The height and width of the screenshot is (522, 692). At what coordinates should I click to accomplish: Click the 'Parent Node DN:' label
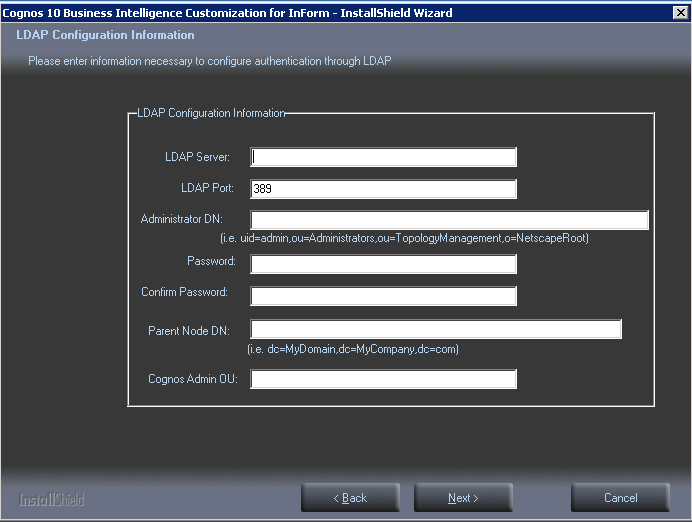pos(189,331)
